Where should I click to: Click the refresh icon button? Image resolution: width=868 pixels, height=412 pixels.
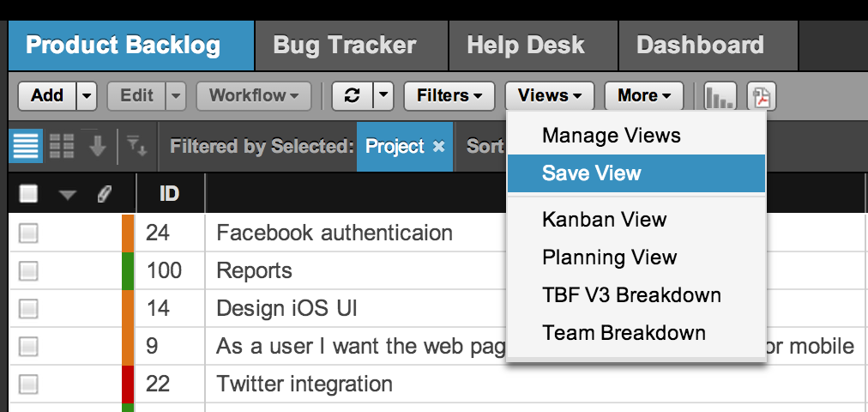point(353,96)
